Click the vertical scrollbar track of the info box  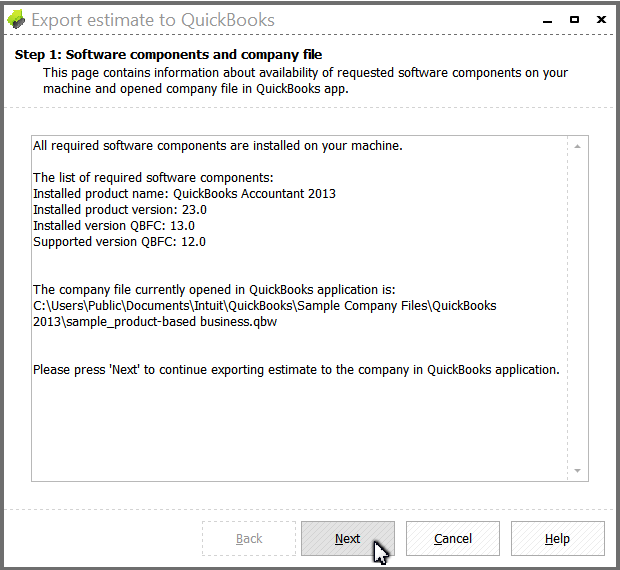(x=577, y=308)
